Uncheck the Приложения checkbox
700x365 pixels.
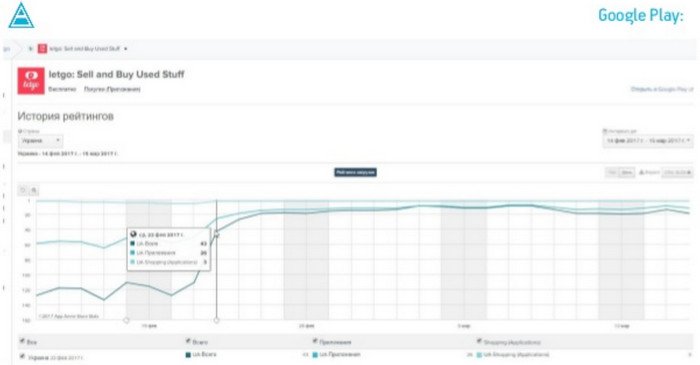click(x=315, y=341)
